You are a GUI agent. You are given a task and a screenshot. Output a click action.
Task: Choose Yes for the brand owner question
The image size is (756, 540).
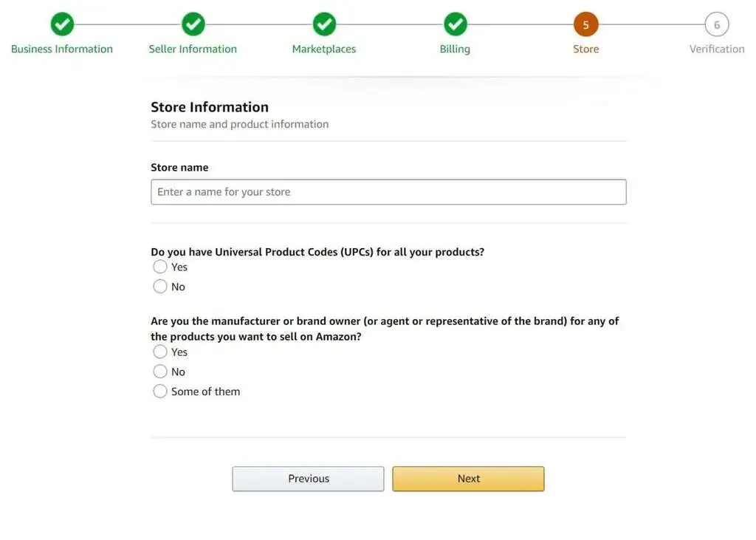160,352
